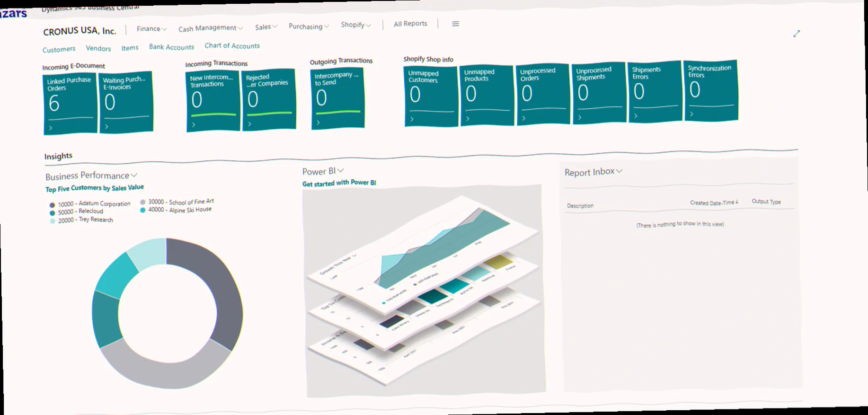Screen dimensions: 868x415
Task: Open Chart of Accounts link
Action: [x=232, y=46]
